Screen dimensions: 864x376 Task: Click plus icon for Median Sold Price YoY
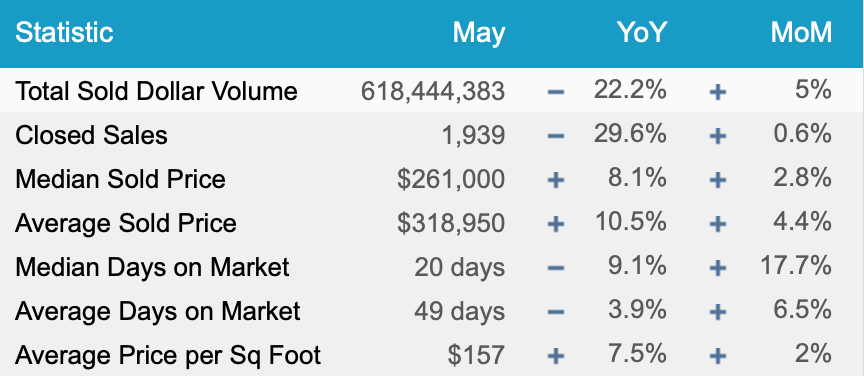[556, 180]
